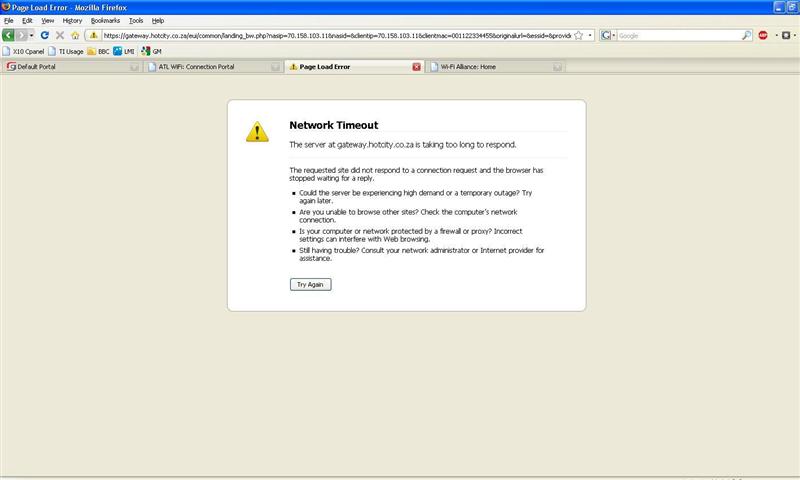Bookmark this page with the star icon
Screen dimensions: 800x480
pos(579,35)
